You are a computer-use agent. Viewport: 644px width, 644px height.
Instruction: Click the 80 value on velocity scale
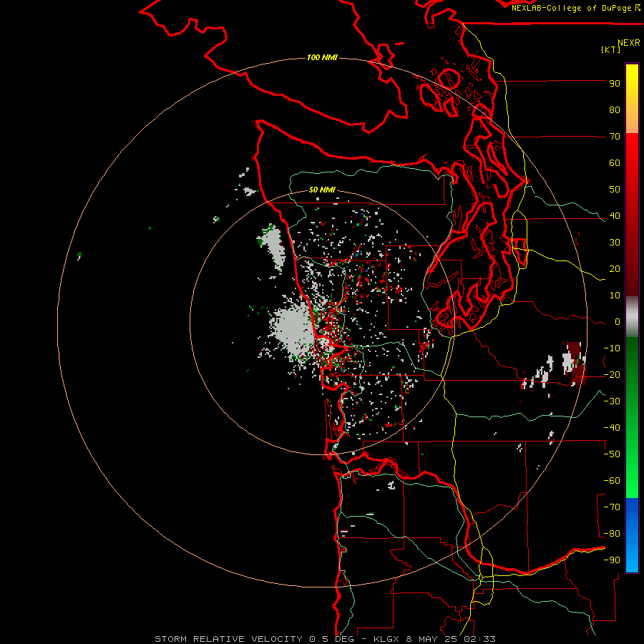pyautogui.click(x=615, y=109)
